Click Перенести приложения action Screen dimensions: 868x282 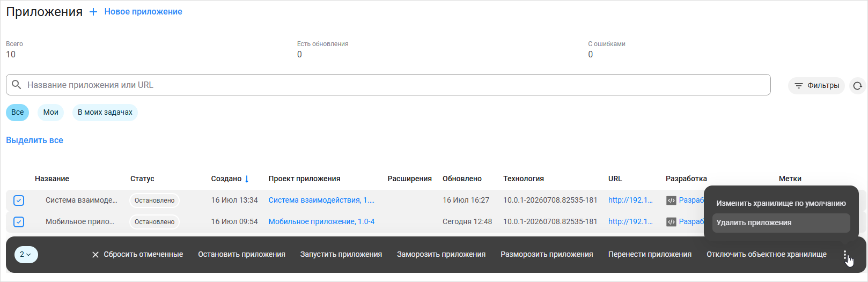point(650,255)
